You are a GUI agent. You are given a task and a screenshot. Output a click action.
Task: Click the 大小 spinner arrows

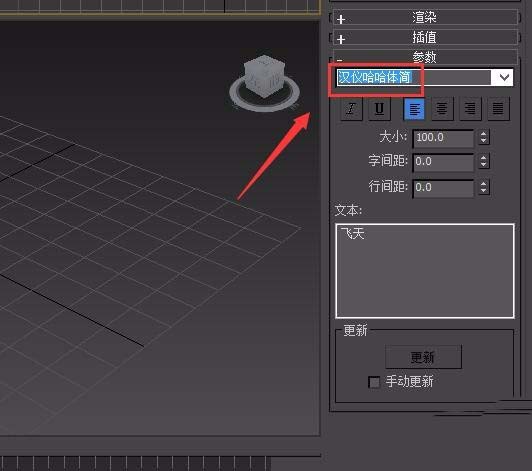(x=484, y=138)
